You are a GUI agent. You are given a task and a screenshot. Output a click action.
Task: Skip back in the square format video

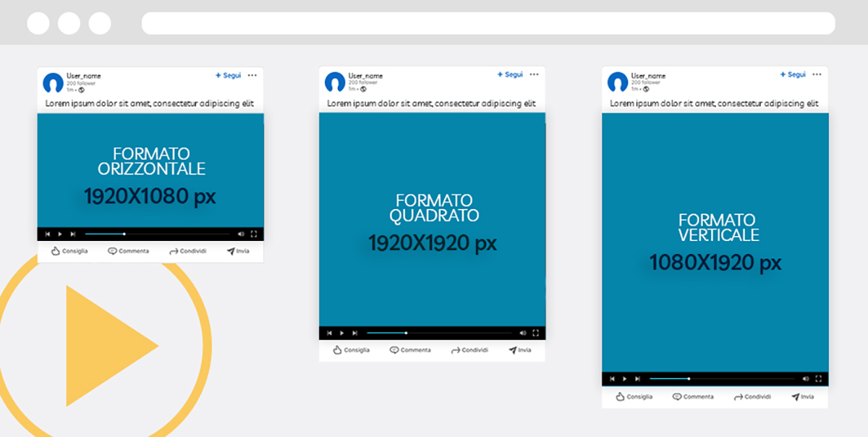pos(330,333)
